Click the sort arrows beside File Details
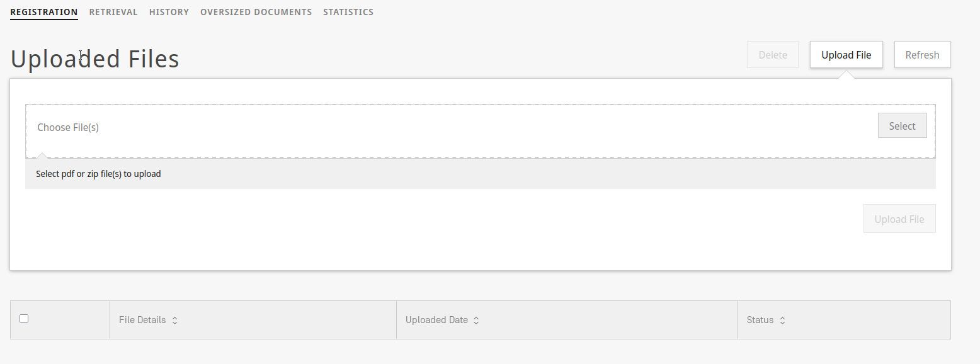The width and height of the screenshot is (980, 364). tap(174, 321)
